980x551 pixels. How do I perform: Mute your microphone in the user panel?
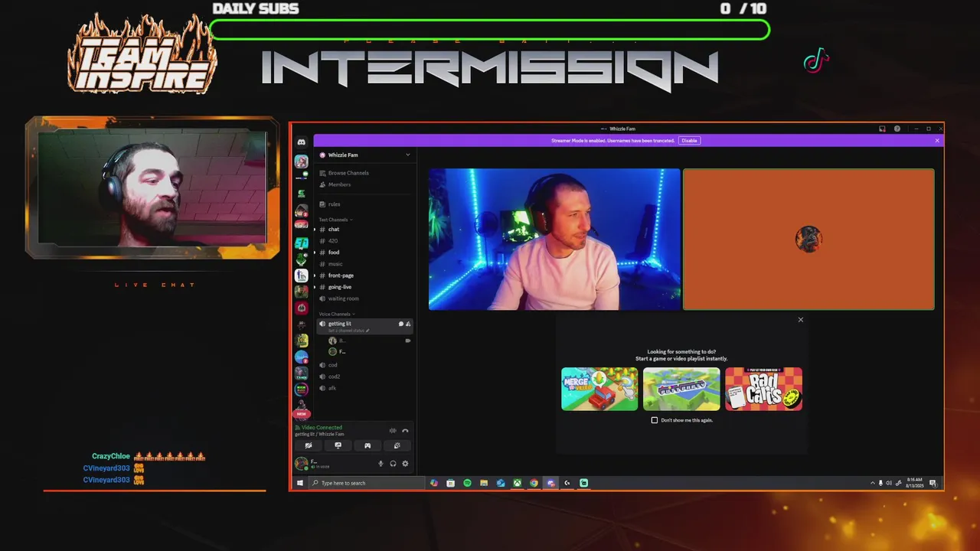click(x=381, y=463)
